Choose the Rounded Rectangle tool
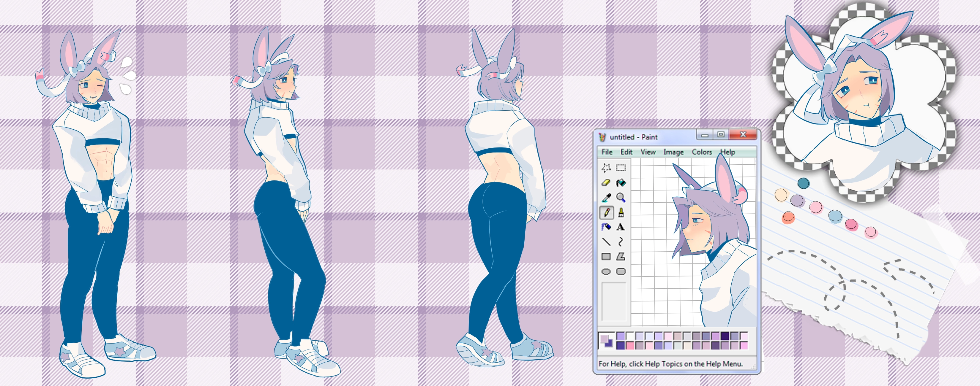The height and width of the screenshot is (386, 980). [621, 271]
